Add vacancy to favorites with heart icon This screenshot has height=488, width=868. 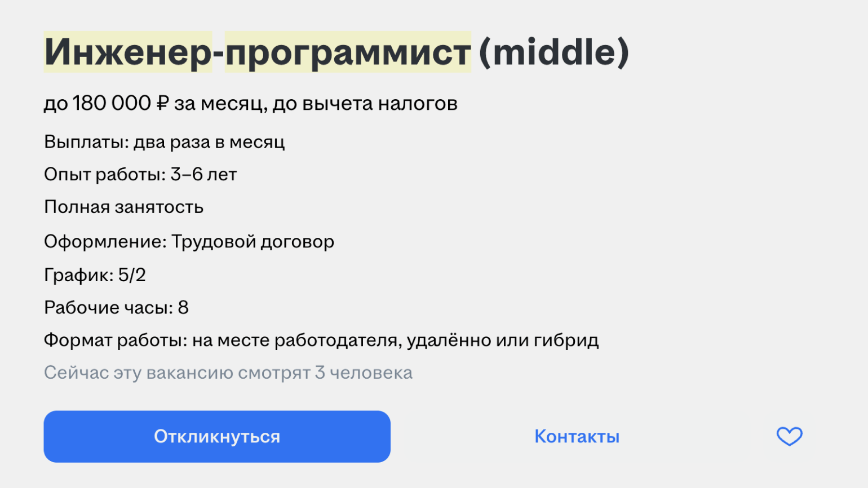point(789,436)
